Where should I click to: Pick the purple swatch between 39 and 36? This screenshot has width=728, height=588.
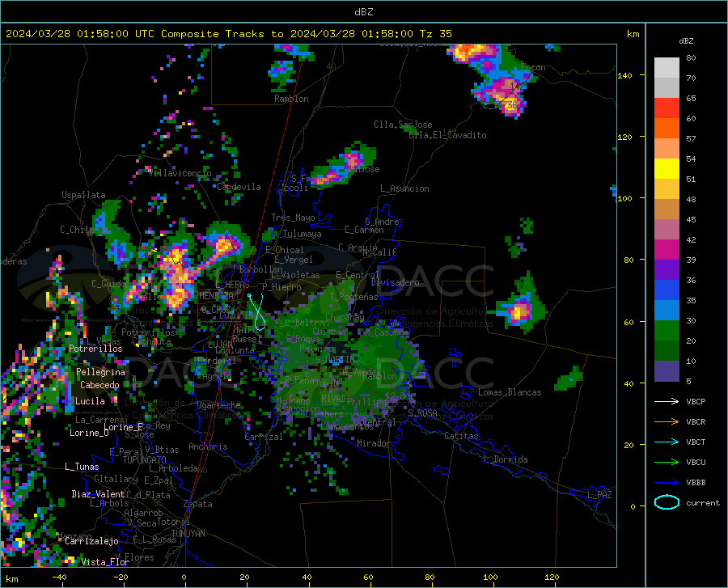667,270
